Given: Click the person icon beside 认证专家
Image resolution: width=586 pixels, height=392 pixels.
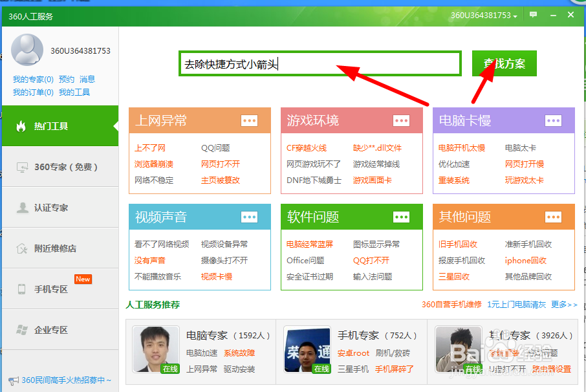Looking at the screenshot, I should tap(23, 208).
